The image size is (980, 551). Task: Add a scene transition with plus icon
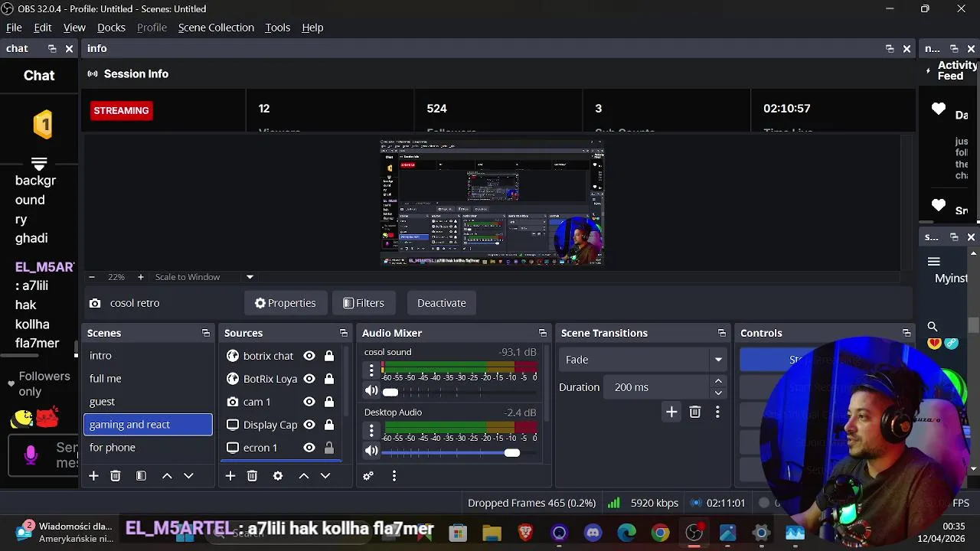(x=671, y=412)
